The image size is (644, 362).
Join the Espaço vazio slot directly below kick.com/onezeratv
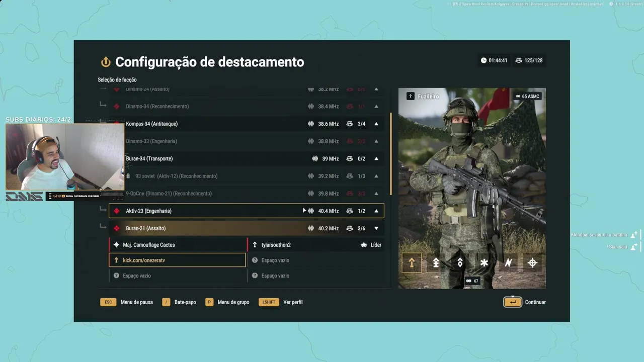(177, 276)
